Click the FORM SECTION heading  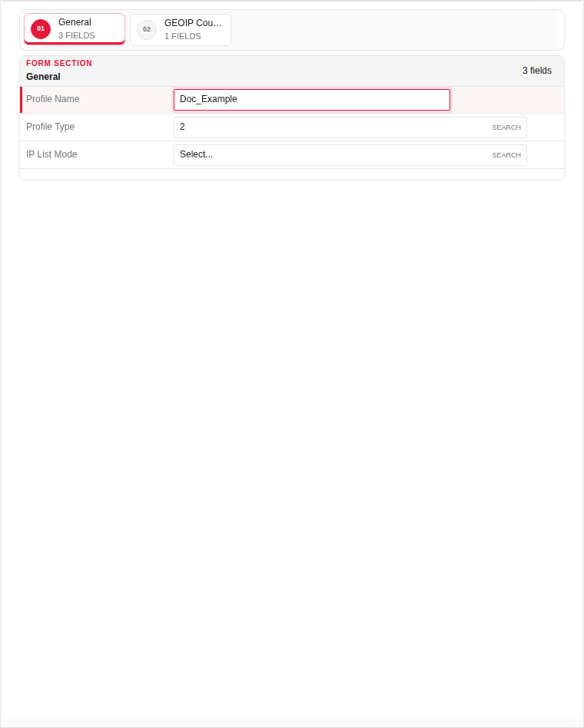pos(59,63)
